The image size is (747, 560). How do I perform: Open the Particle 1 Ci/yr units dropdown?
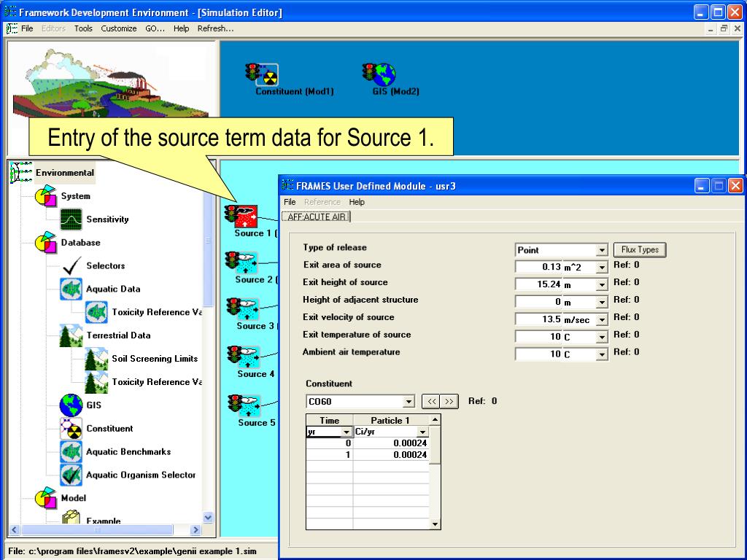coord(422,432)
